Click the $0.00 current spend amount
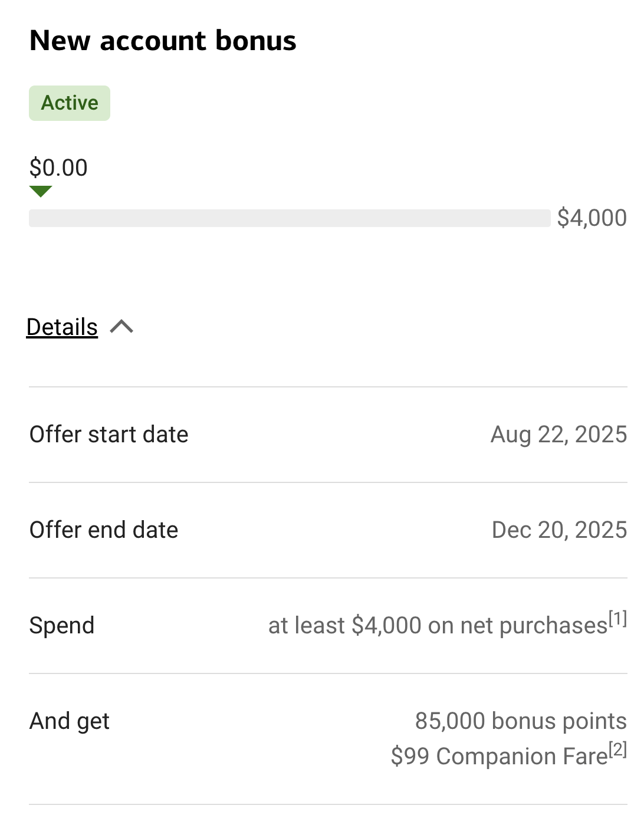 point(58,168)
